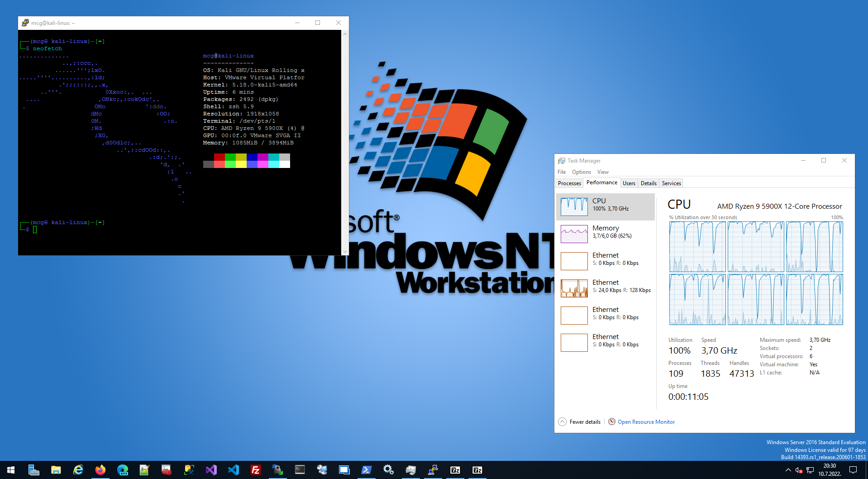868x479 pixels.
Task: Open the command prompt icon on the taskbar
Action: 300,470
